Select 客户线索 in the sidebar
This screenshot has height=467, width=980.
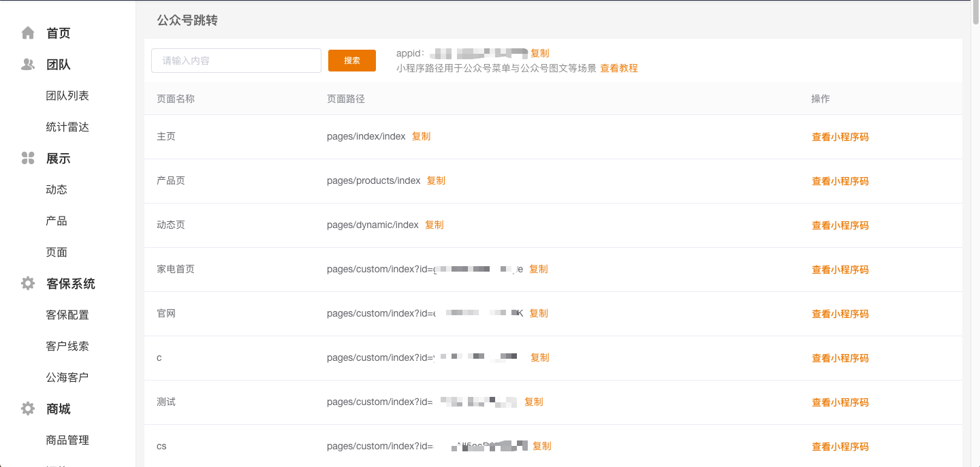click(x=67, y=346)
